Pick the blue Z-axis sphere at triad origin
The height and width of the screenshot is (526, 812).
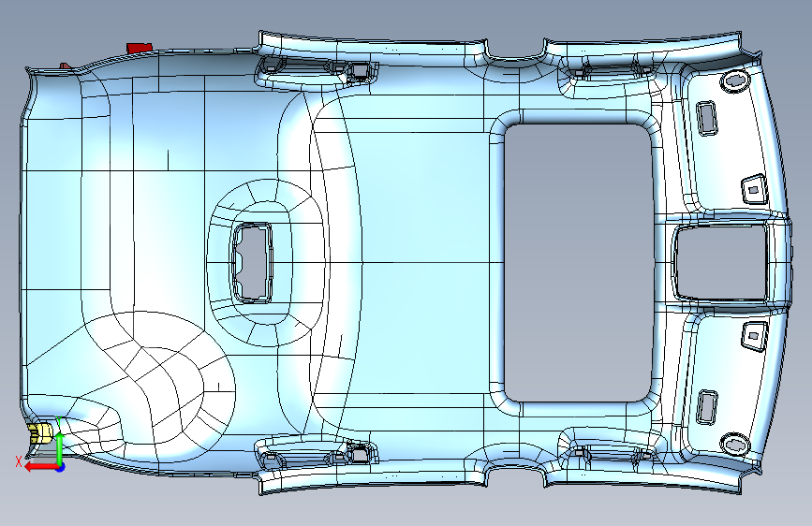(x=61, y=467)
